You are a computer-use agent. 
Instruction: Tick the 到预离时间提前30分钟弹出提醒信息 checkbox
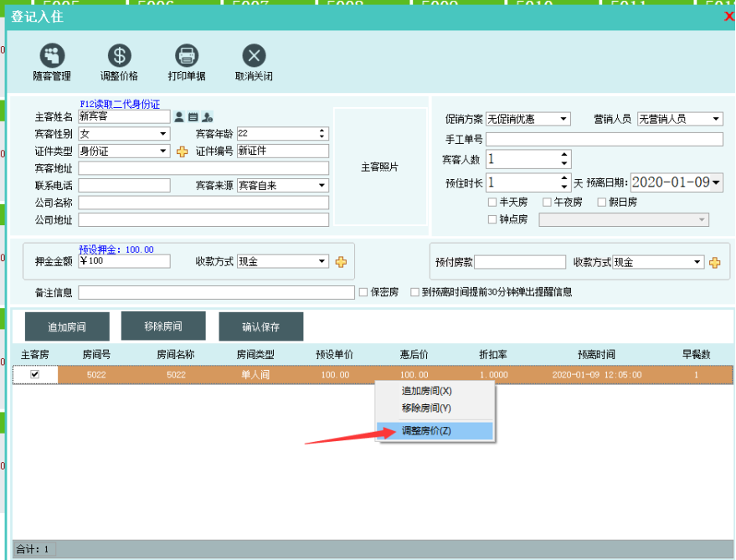[x=414, y=292]
